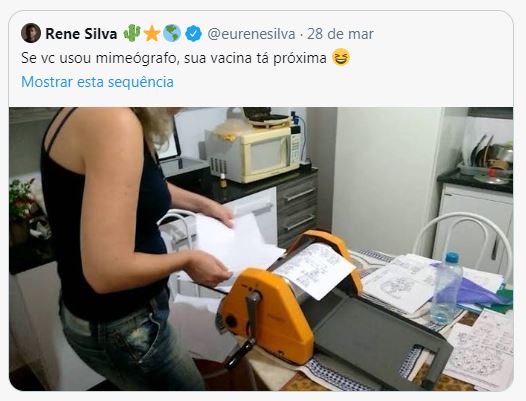Click the laughing emoji in the tweet

point(341,57)
